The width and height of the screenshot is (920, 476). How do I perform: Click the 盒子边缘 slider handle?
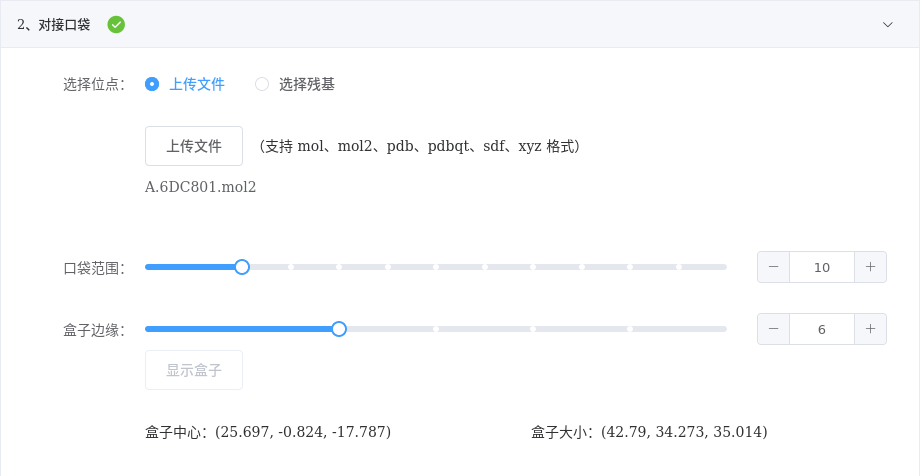point(339,329)
